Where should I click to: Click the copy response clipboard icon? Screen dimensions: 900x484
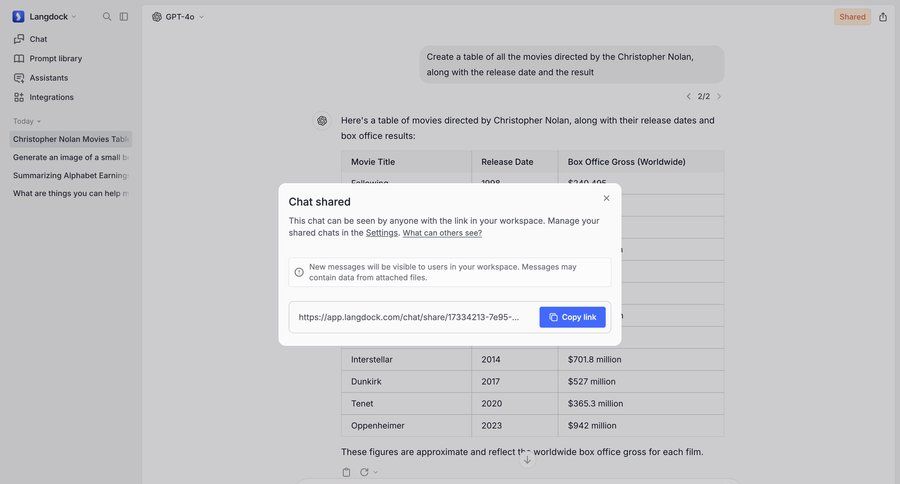click(346, 472)
